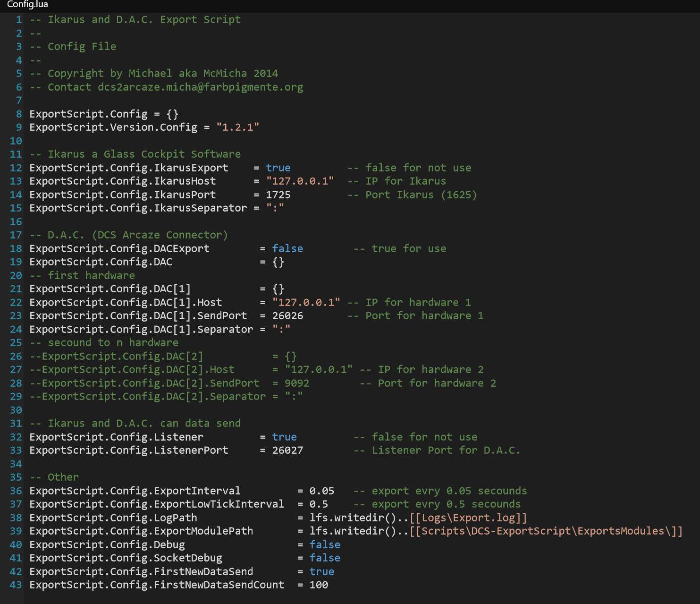The image size is (700, 604).
Task: Click ExportScript.Config.ExportLowTickInterval identifier
Action: point(157,504)
